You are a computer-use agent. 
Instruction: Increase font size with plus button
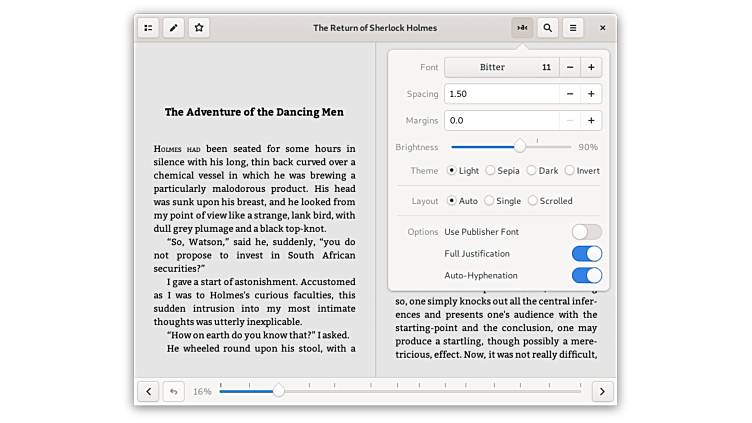pyautogui.click(x=591, y=67)
